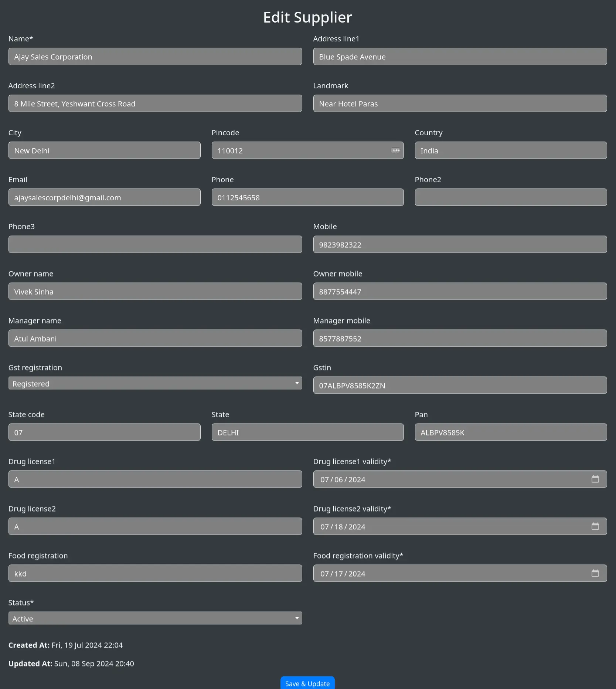Click the Email label
This screenshot has width=616, height=689.
[x=18, y=180]
